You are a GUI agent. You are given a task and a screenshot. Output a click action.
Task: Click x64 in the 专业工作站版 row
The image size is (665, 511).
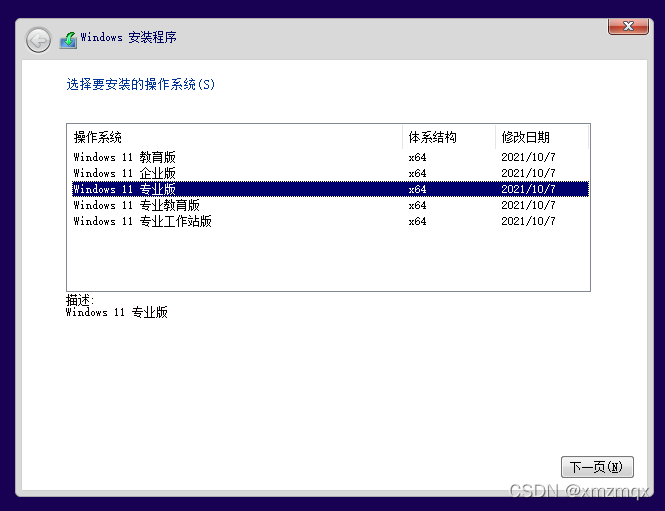point(417,221)
